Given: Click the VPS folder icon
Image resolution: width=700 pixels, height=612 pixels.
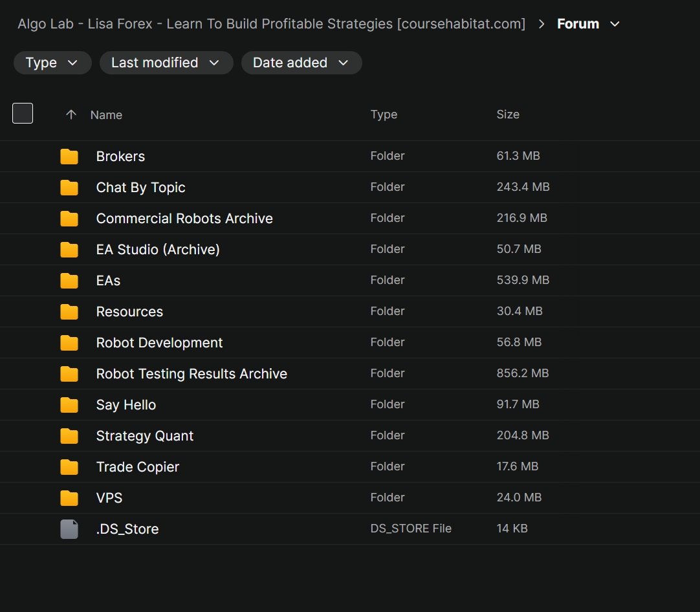Looking at the screenshot, I should [69, 498].
